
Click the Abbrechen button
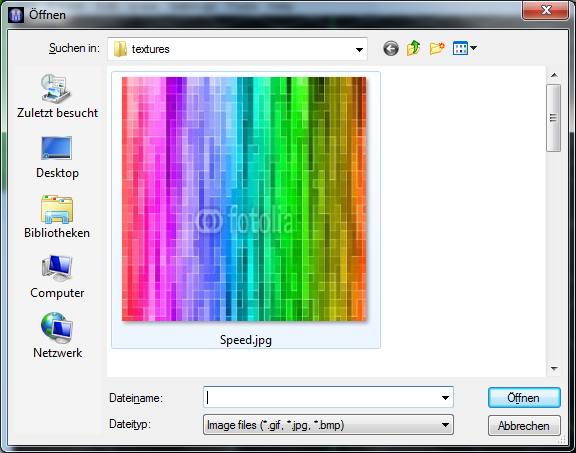coord(524,425)
